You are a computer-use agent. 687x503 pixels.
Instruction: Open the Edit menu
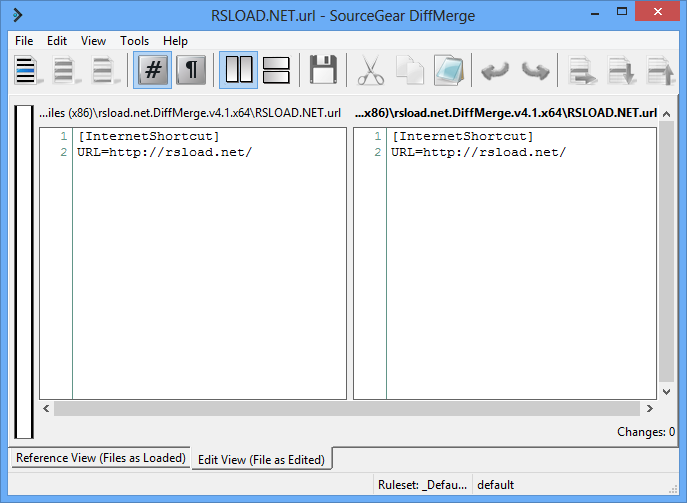pos(57,41)
